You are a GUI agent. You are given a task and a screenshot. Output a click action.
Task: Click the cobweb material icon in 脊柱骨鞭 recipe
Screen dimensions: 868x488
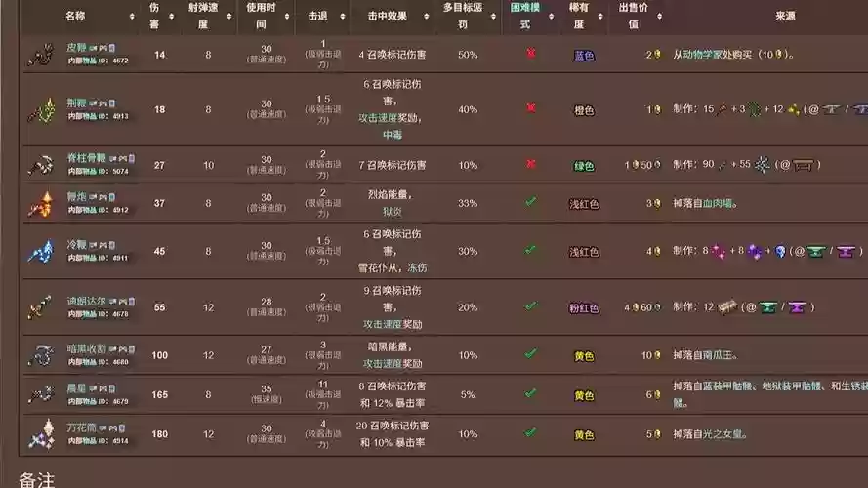pos(763,164)
